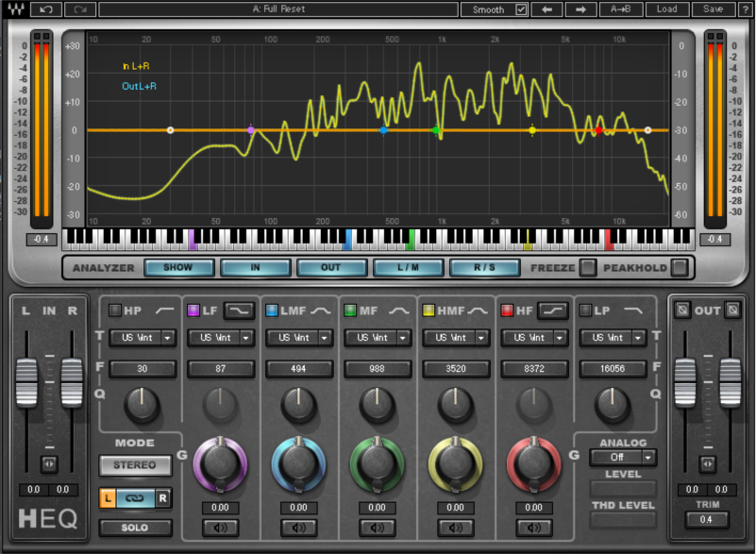Open MF filter type US Vint dropdown
The height and width of the screenshot is (554, 756).
(377, 338)
